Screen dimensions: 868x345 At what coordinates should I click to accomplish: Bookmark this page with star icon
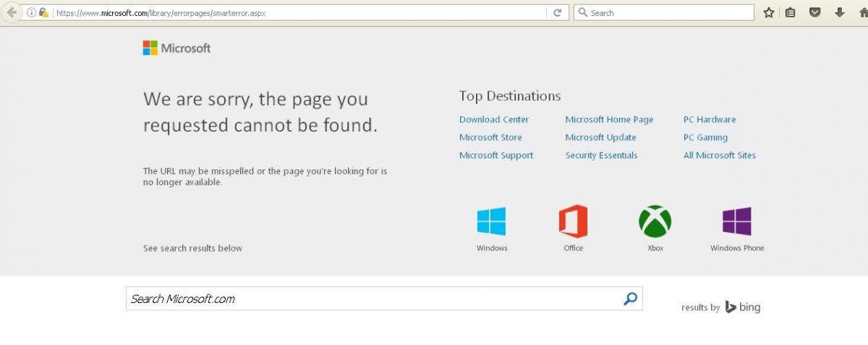coord(769,12)
